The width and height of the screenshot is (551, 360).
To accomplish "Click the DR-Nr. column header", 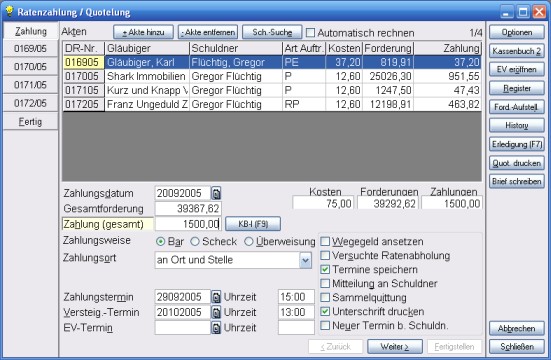I will 84,48.
